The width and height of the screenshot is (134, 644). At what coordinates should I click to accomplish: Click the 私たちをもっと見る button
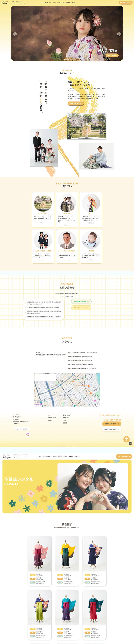tap(75, 103)
